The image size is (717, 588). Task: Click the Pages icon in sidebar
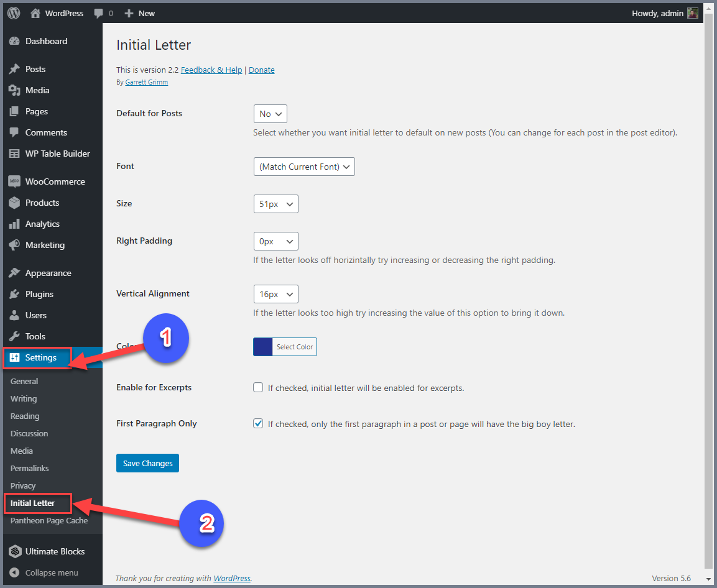point(15,111)
